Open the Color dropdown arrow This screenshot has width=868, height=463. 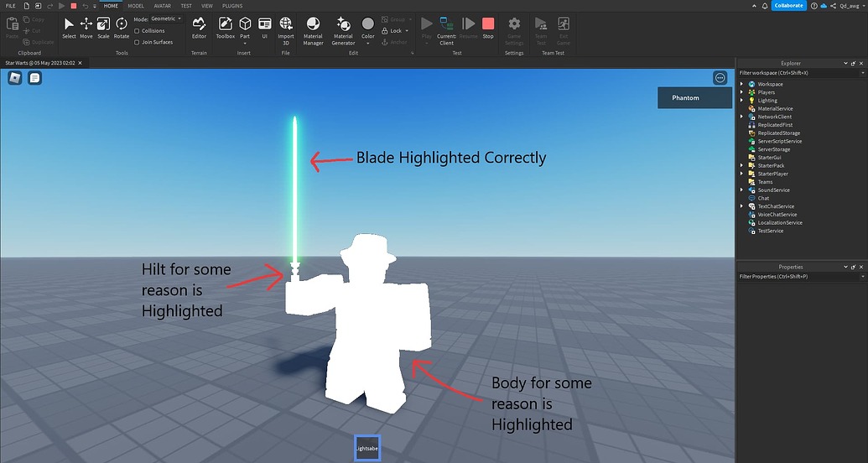368,44
